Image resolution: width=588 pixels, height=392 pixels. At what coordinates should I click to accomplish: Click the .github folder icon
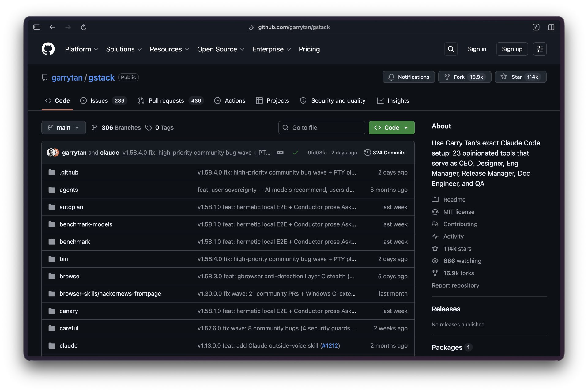click(52, 172)
